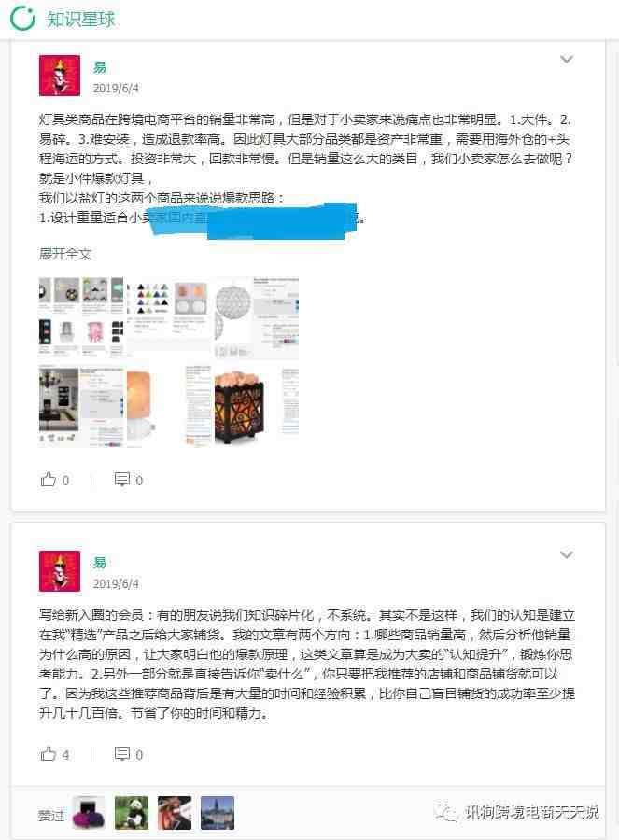
Task: Open the second post's author avatar
Action: click(60, 571)
